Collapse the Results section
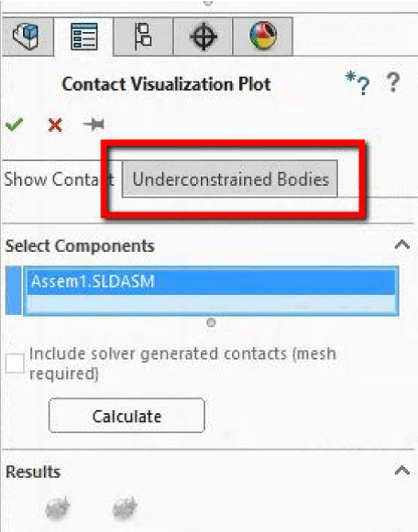Image resolution: width=418 pixels, height=532 pixels. click(402, 471)
